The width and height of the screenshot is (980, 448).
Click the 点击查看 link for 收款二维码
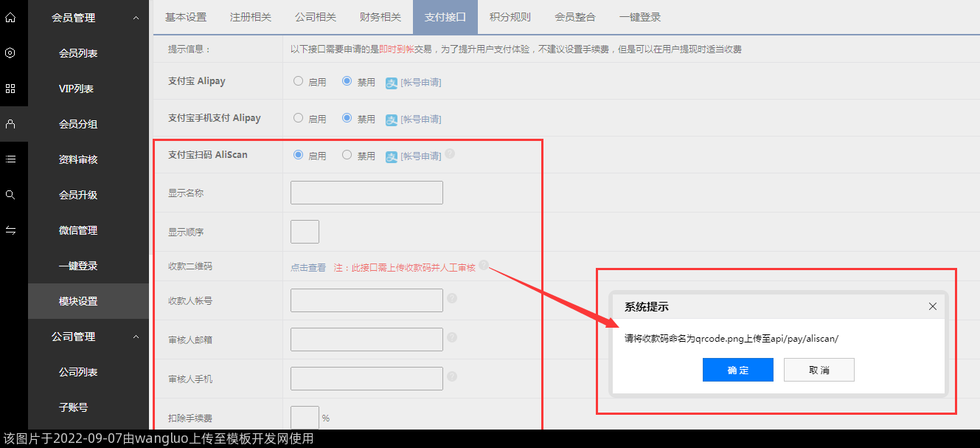tap(308, 268)
